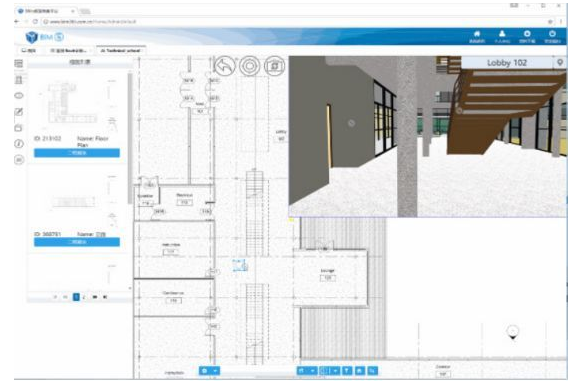Go to page 2 in the pagination
The height and width of the screenshot is (386, 587).
pos(84,297)
